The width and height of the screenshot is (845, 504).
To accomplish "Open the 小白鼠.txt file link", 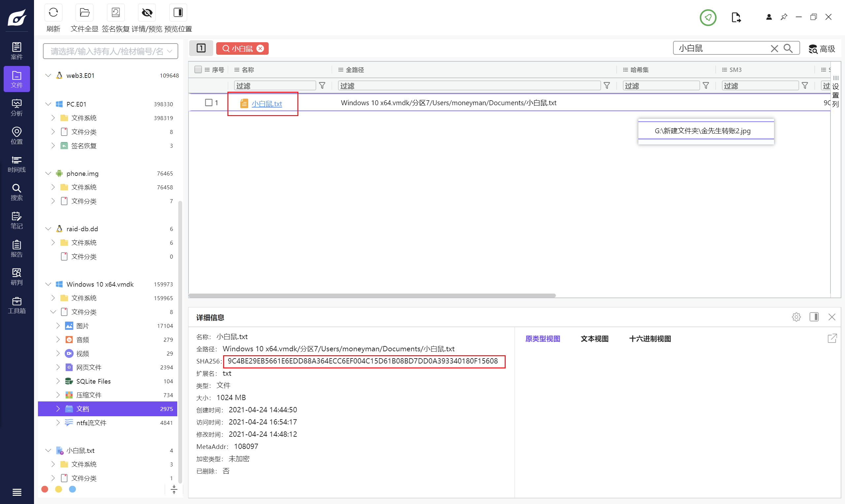I will (267, 104).
